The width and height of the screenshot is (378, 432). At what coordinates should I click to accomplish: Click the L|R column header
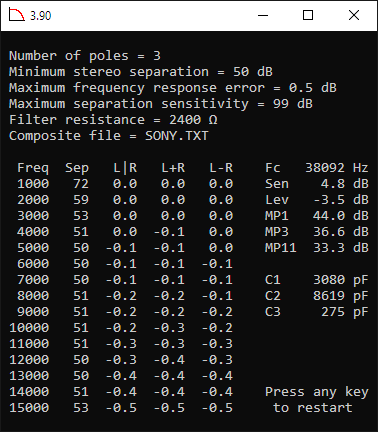click(x=125, y=168)
